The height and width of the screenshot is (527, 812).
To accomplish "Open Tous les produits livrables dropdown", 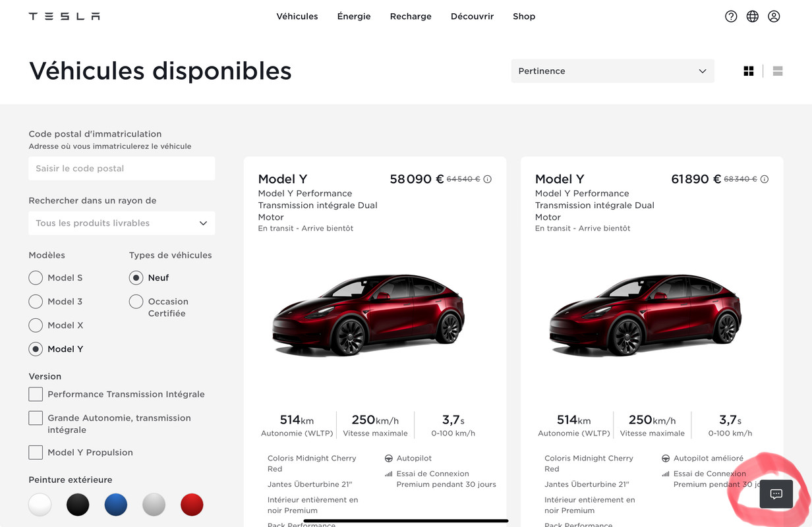I will click(x=122, y=223).
